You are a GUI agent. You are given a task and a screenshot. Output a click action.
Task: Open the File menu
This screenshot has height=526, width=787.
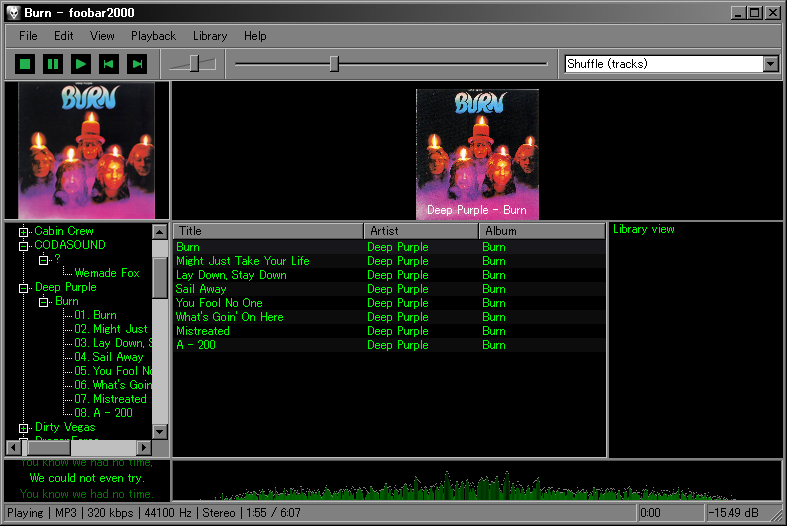[28, 36]
